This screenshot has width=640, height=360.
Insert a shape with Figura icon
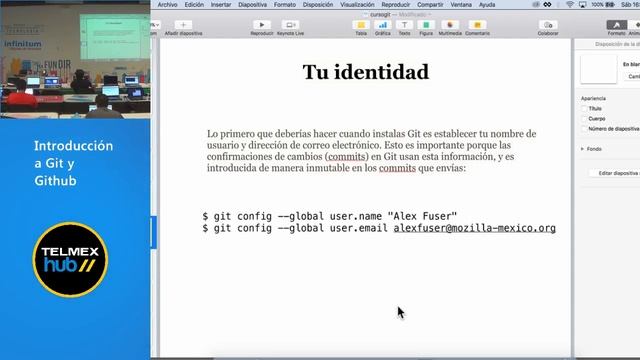(426, 25)
